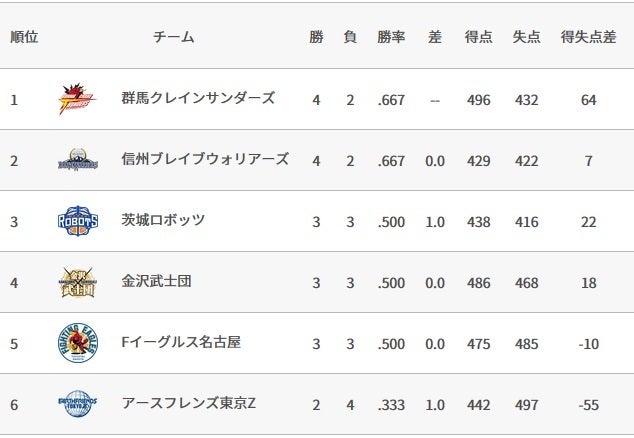Open the 群馬クレインサンダーズ team link

tap(198, 98)
